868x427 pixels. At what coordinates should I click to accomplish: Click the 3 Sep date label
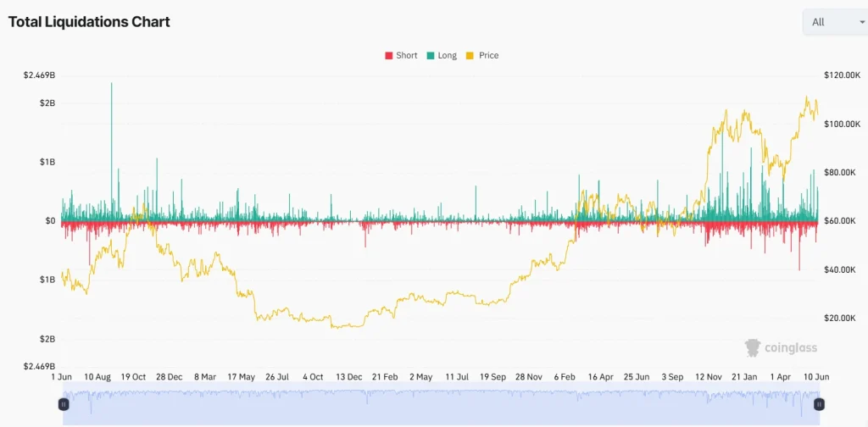tap(672, 377)
